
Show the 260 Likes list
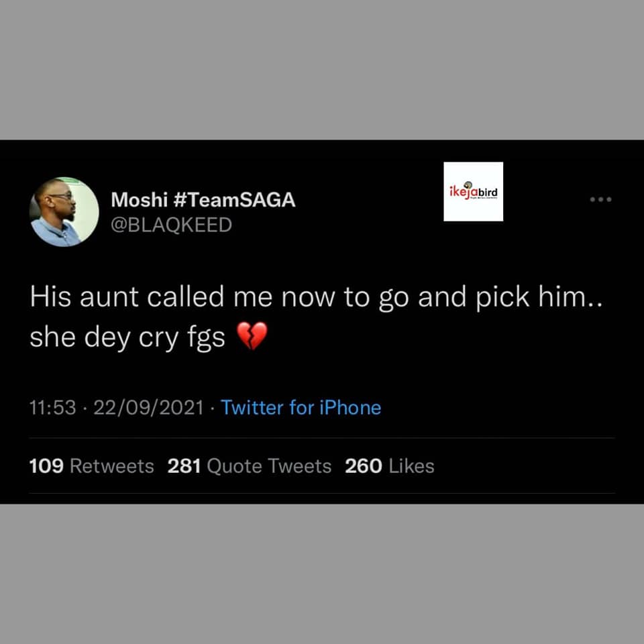(389, 466)
